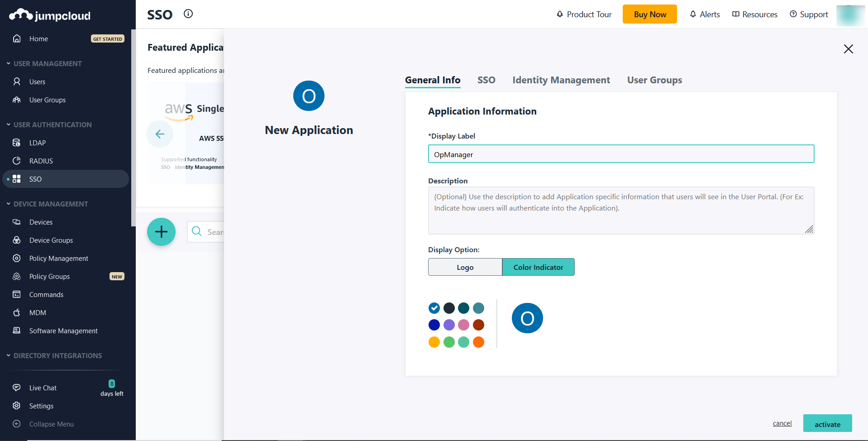The image size is (868, 441).
Task: Activate the OpManager application
Action: pyautogui.click(x=827, y=423)
